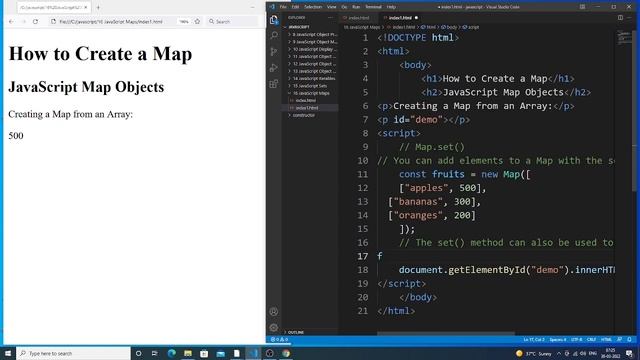This screenshot has height=360, width=640.
Task: Open the Edit menu in VS Code
Action: 295,7
